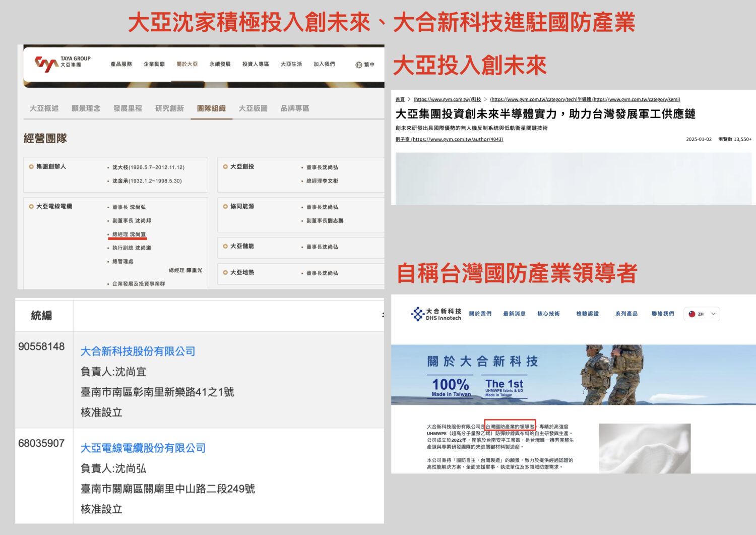Expand the 集團創辦人 bullet icon
756x535 pixels.
click(x=31, y=166)
